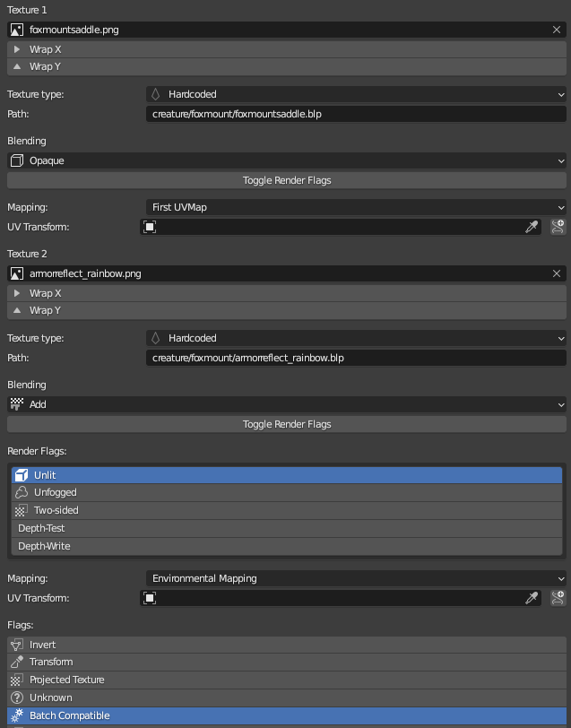Unlink armorreflect_rainbow.png using the X icon
The height and width of the screenshot is (728, 571).
[557, 273]
